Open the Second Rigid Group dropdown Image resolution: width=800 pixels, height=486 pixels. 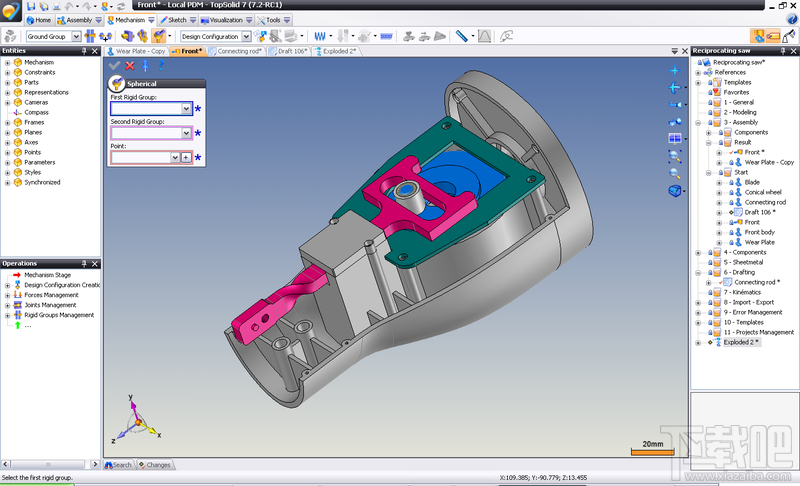pos(186,133)
